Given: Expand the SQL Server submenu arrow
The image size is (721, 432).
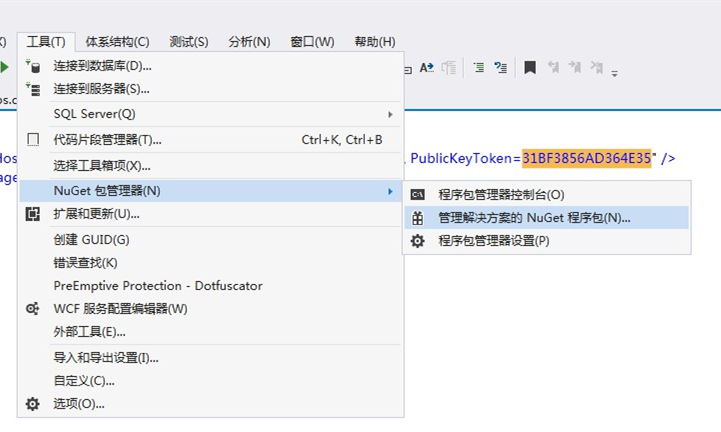Looking at the screenshot, I should 390,114.
